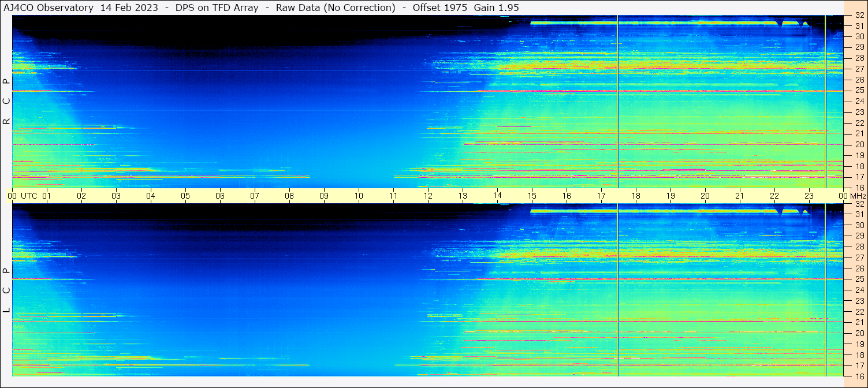Click '29' on the LCP frequency scale
868x388 pixels.
click(x=859, y=236)
